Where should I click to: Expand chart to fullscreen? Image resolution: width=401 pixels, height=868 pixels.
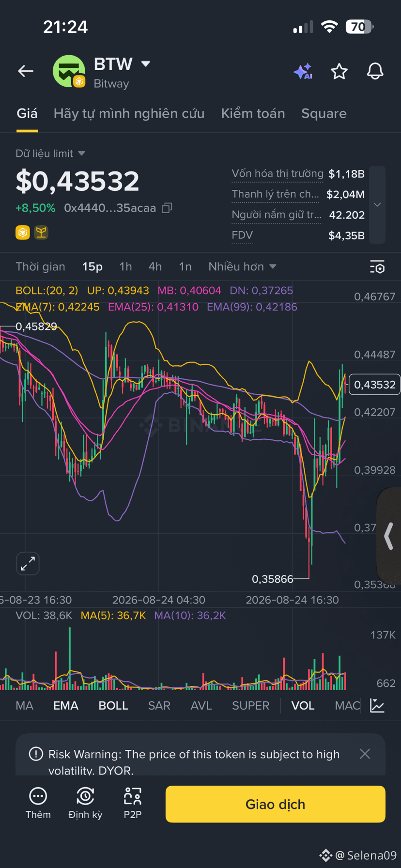click(x=28, y=563)
